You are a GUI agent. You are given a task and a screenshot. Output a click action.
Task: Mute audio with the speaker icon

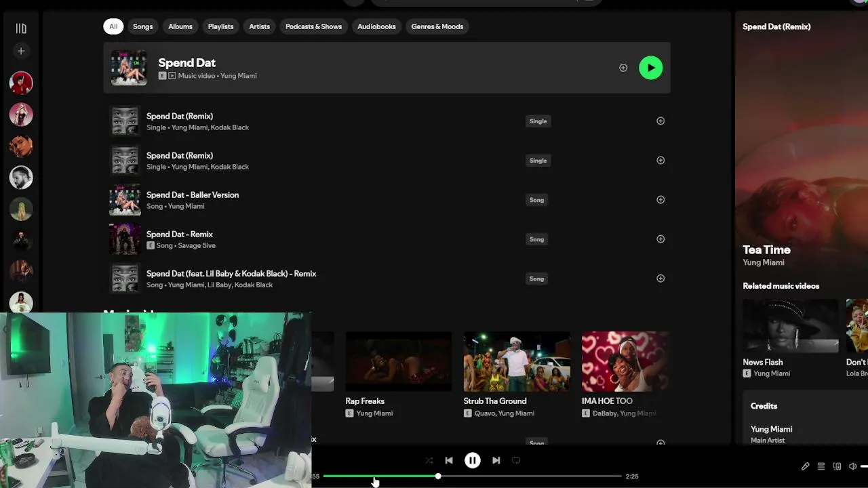(852, 466)
